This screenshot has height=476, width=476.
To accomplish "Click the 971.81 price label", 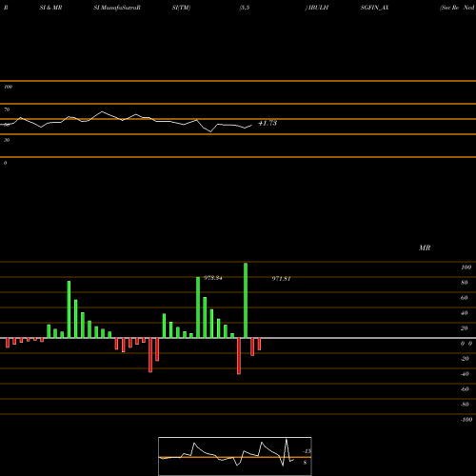I will coord(281,279).
